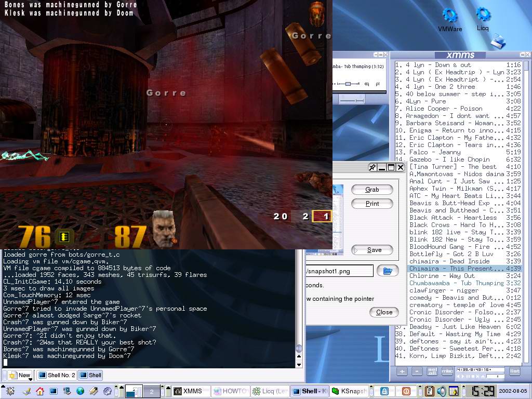Select 'Deadsy - Just Like Heaven' track
Viewport: 532px width, 399px height.
pyautogui.click(x=458, y=327)
